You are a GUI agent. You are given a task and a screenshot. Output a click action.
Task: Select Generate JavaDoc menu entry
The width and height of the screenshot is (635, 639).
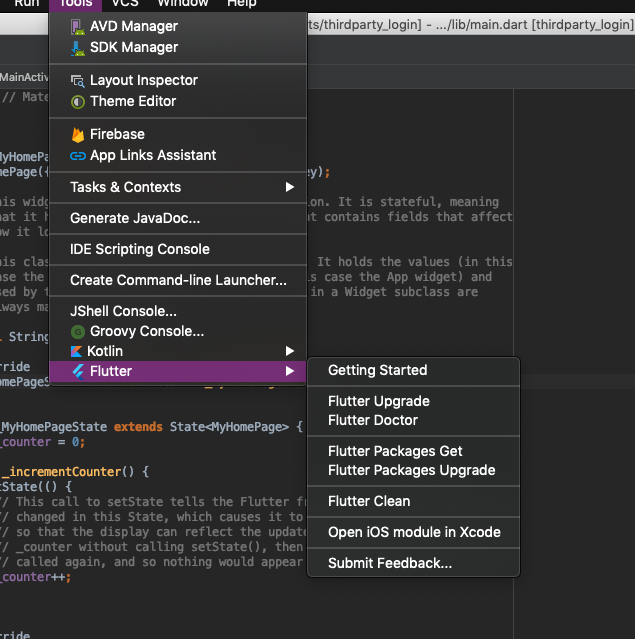point(135,218)
